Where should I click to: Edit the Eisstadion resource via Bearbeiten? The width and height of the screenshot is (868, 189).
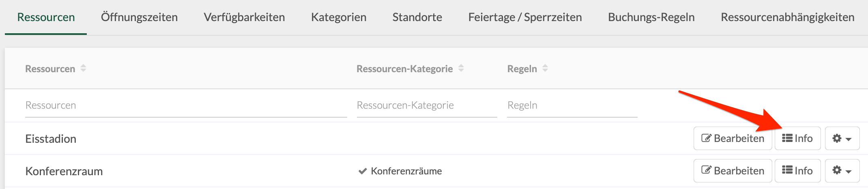click(x=733, y=138)
